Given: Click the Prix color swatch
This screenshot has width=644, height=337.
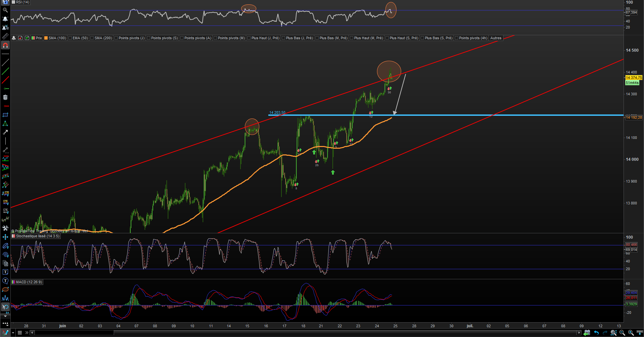Looking at the screenshot, I should pos(33,38).
